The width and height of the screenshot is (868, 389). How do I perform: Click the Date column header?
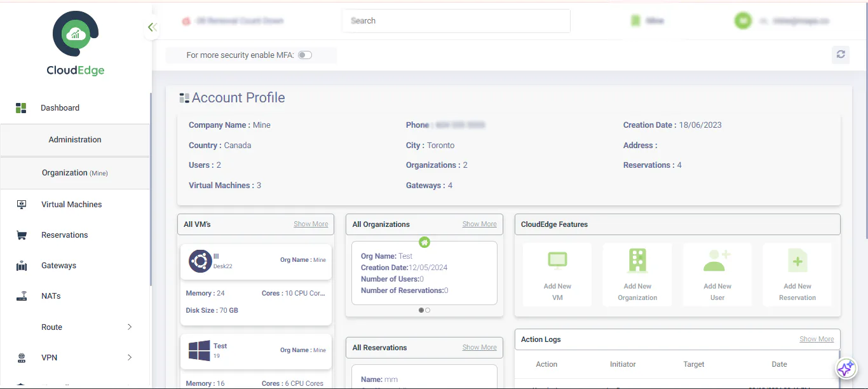click(x=780, y=364)
